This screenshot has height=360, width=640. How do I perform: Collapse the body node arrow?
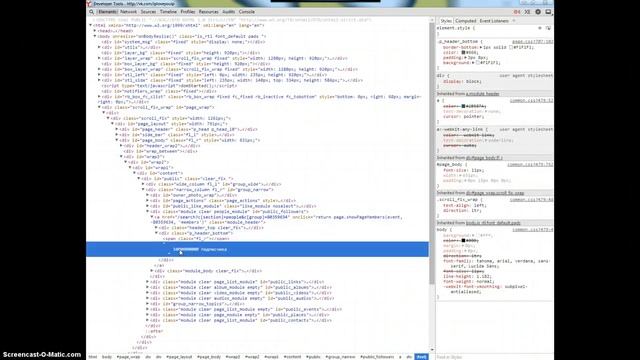click(x=95, y=36)
